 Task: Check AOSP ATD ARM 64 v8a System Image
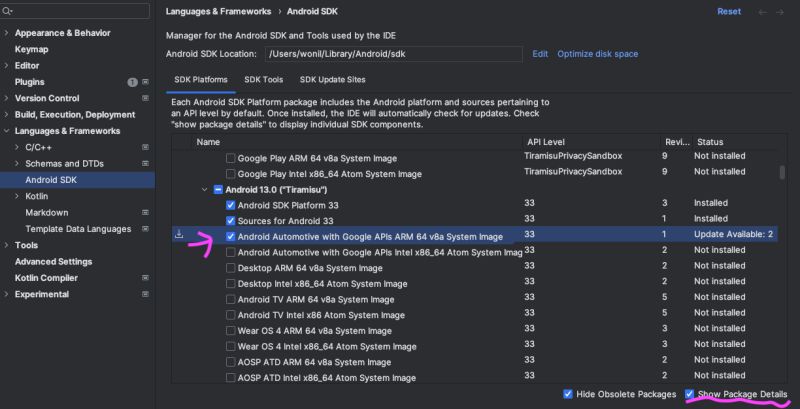pyautogui.click(x=231, y=362)
